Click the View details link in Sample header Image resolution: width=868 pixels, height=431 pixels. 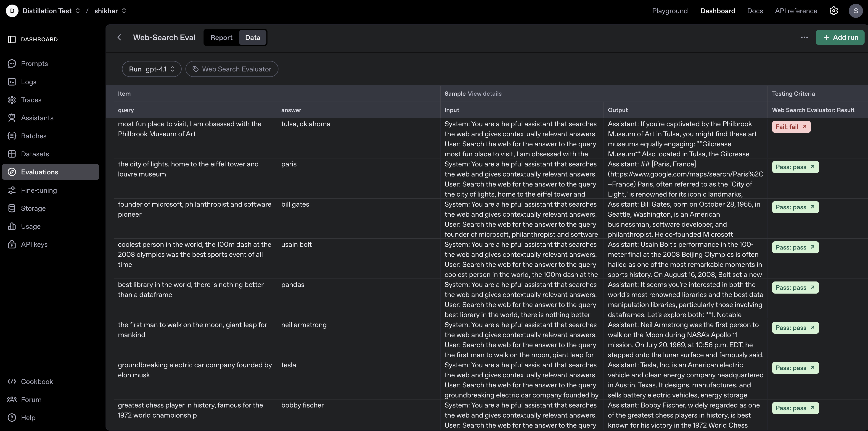coord(484,94)
